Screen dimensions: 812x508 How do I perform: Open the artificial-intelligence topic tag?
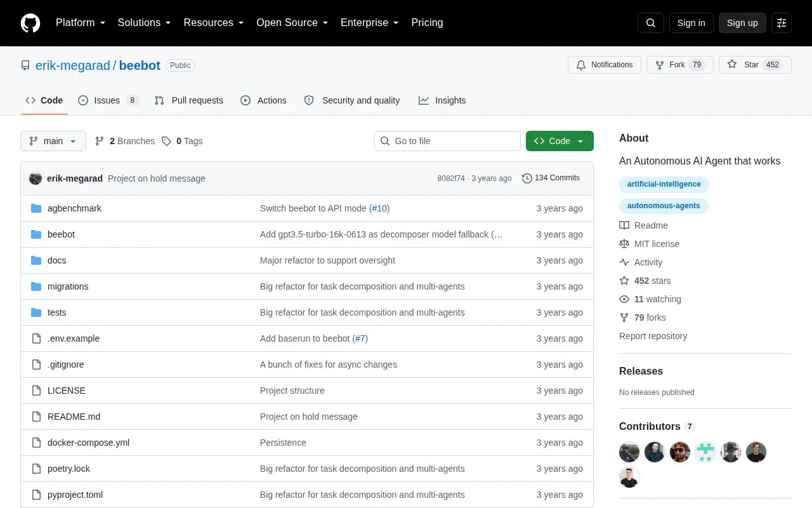tap(664, 184)
